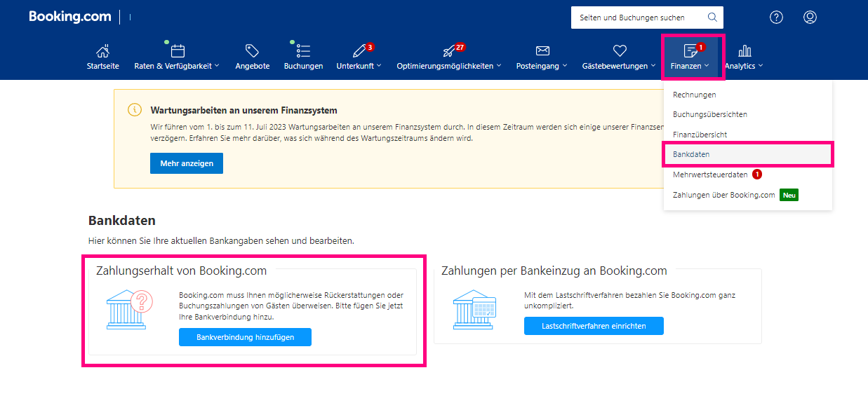The height and width of the screenshot is (410, 868).
Task: Select Rechnungen in the Finanzen menu
Action: (x=694, y=95)
